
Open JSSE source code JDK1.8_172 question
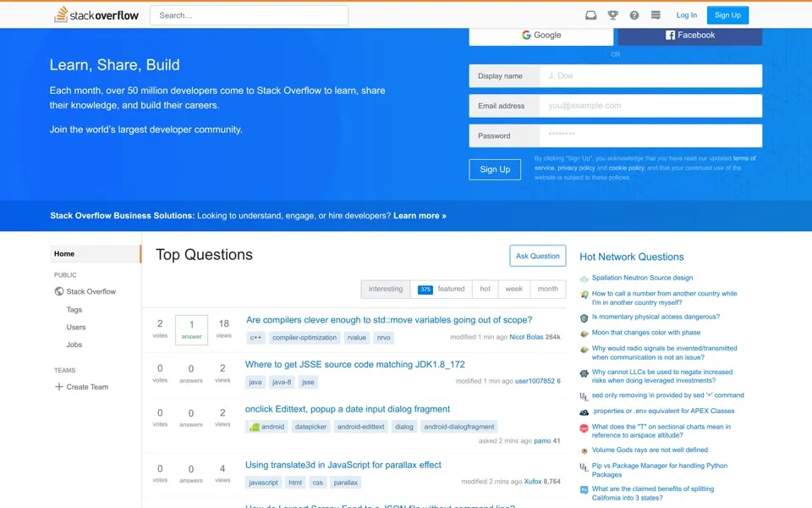(x=354, y=364)
